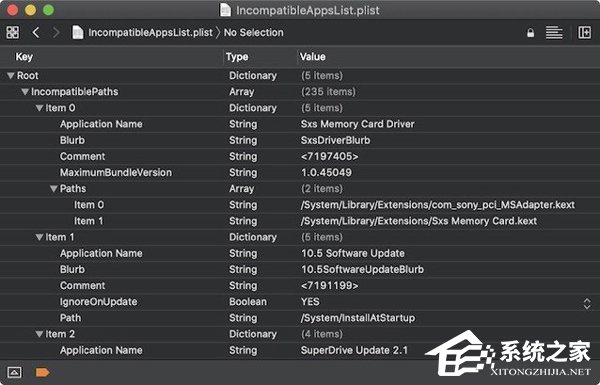This screenshot has height=385, width=600.
Task: Collapse the IncompatiblePaths array triangle
Action: pos(25,92)
